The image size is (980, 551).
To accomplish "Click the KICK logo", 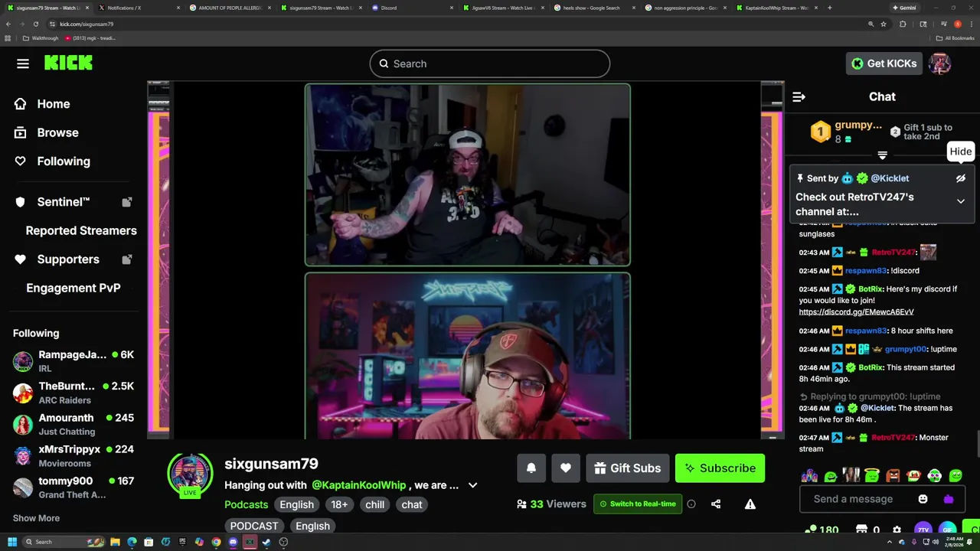I will tap(68, 64).
